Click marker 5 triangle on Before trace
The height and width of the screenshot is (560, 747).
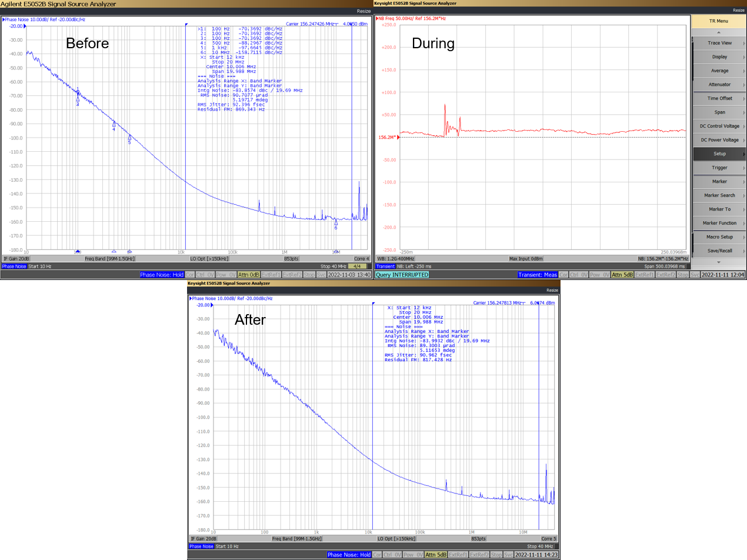pos(129,138)
